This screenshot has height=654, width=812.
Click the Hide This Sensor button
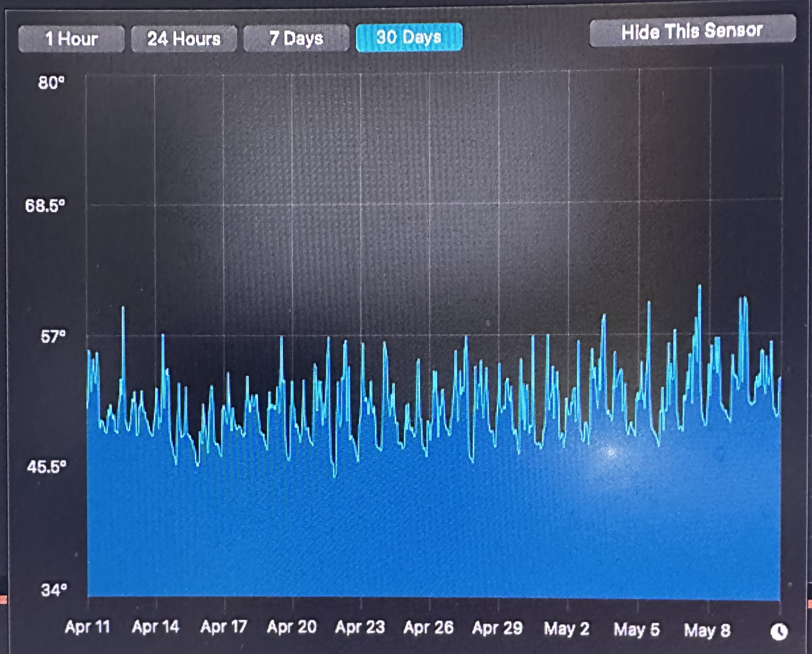coord(692,31)
